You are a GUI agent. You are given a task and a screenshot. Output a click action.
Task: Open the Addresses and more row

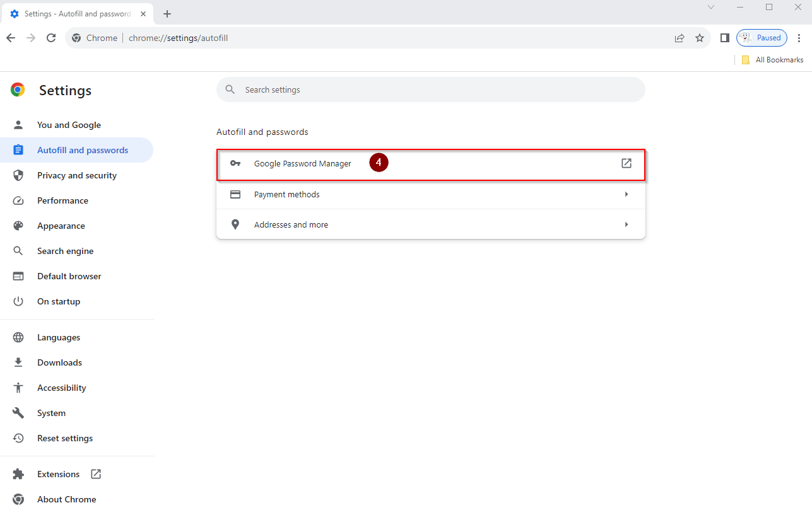[431, 224]
